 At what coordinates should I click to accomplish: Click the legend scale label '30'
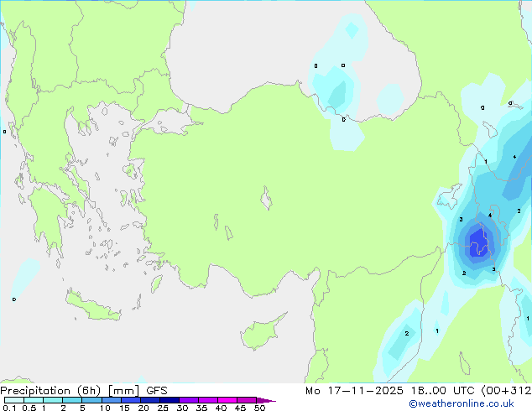[182, 408]
